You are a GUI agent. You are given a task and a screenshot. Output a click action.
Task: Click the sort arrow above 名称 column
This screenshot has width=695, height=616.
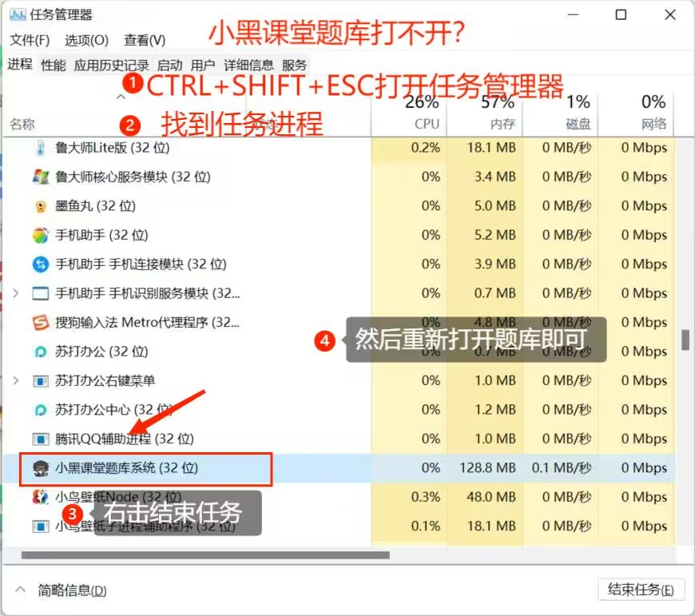[x=121, y=97]
